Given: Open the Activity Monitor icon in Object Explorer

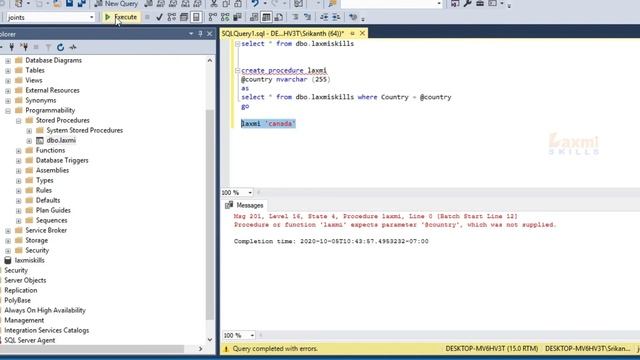Looking at the screenshot, I should click(73, 47).
